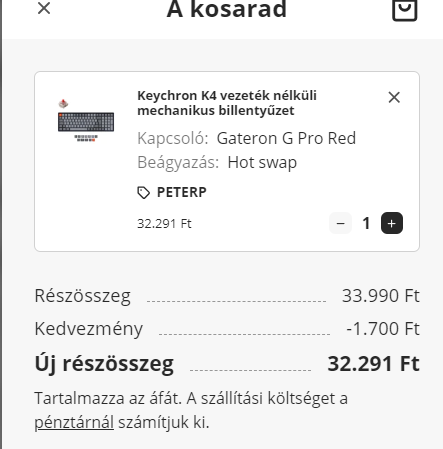Screen dimensions: 443x449
Task: Click the Új részösszeg total 32.291 Ft
Action: pos(373,363)
